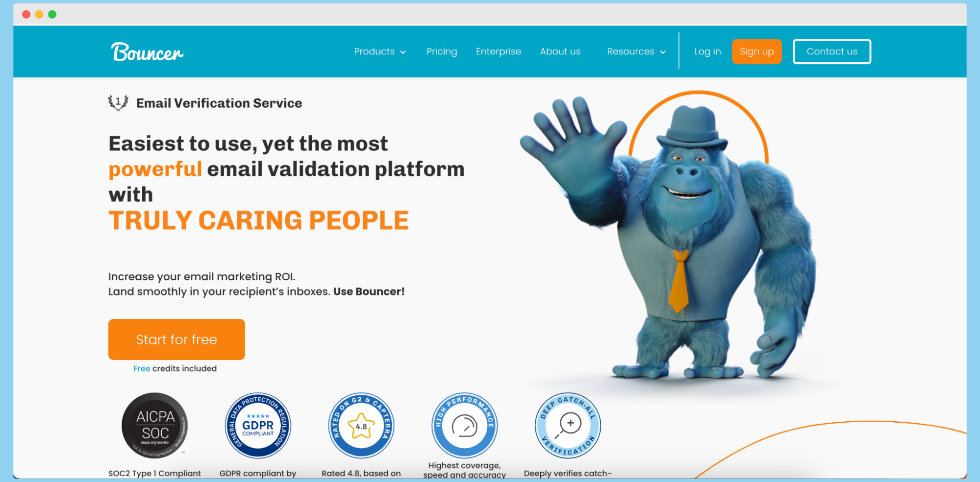Image resolution: width=980 pixels, height=482 pixels.
Task: Click "Highest coverage, speed and accuracy" caption
Action: [x=465, y=470]
